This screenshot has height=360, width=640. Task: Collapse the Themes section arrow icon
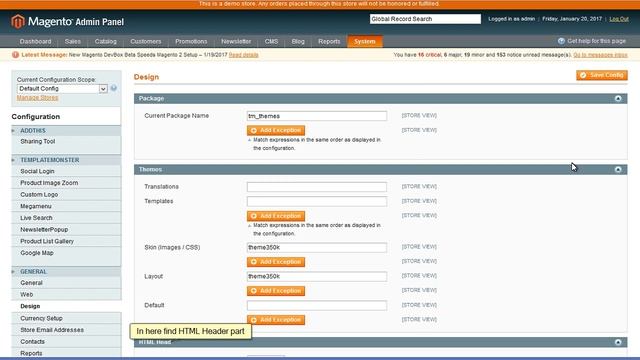coord(618,169)
